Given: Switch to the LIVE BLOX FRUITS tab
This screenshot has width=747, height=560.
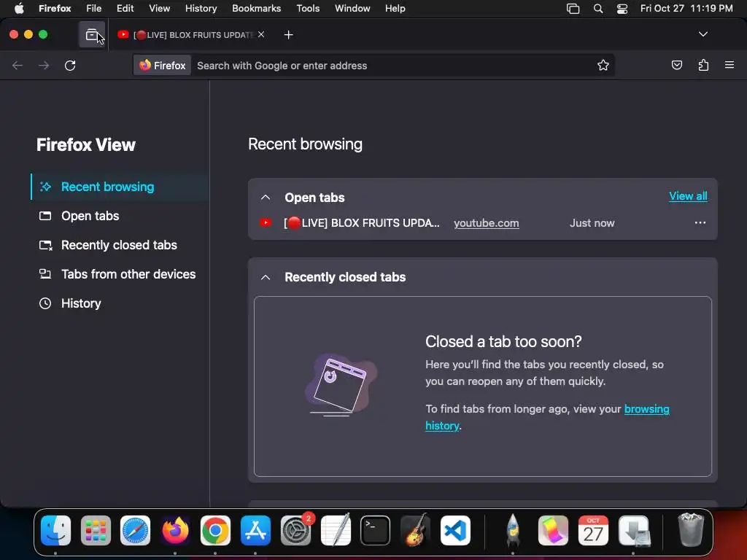Looking at the screenshot, I should pos(190,35).
